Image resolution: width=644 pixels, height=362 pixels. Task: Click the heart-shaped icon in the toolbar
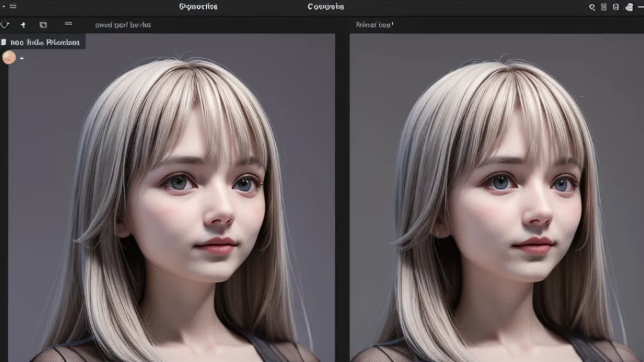pyautogui.click(x=5, y=25)
